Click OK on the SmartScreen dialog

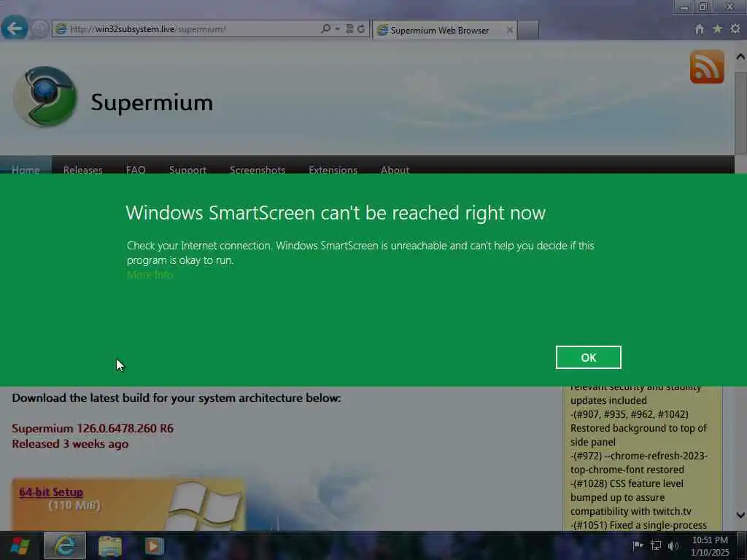[x=589, y=357]
